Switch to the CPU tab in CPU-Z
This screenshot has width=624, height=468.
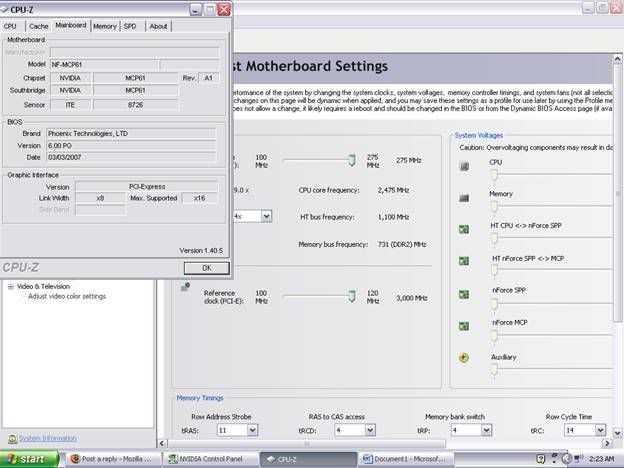10,26
